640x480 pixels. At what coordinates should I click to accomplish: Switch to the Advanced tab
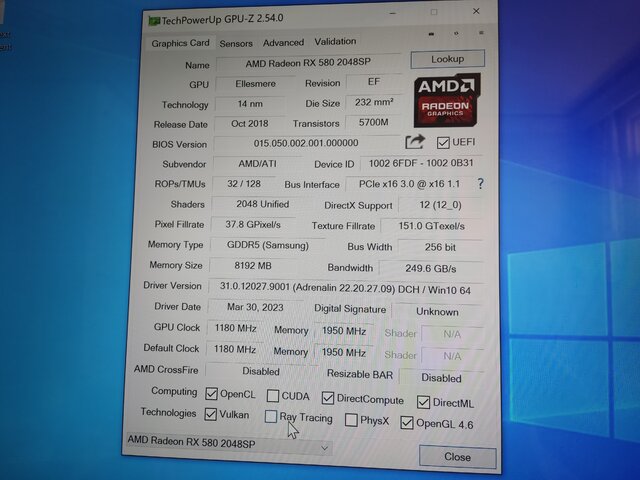pos(283,42)
